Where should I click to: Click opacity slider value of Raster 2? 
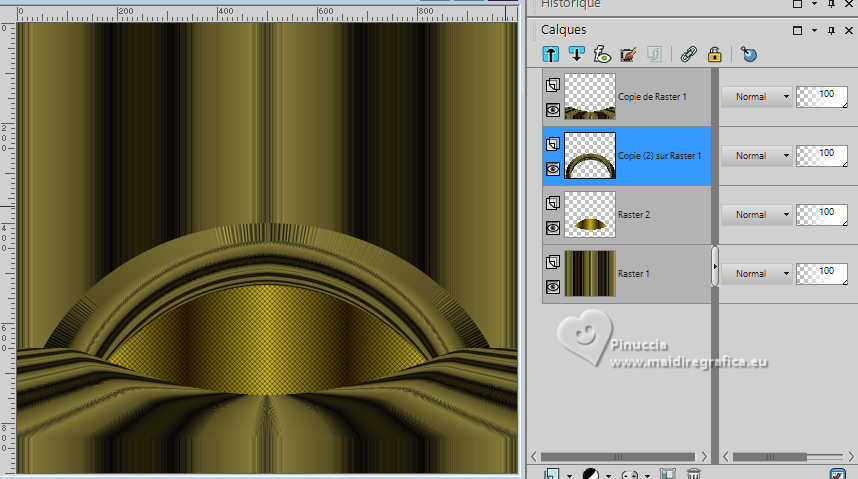(822, 215)
